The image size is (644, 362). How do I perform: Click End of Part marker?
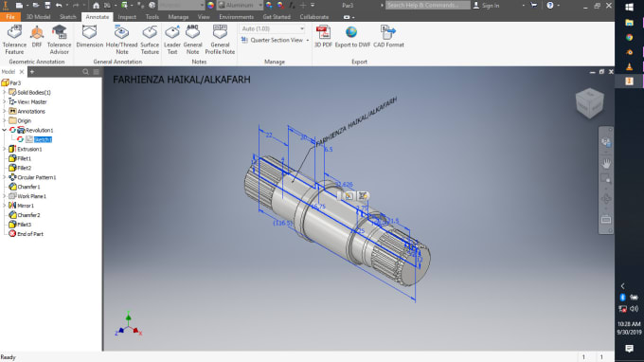click(x=30, y=234)
